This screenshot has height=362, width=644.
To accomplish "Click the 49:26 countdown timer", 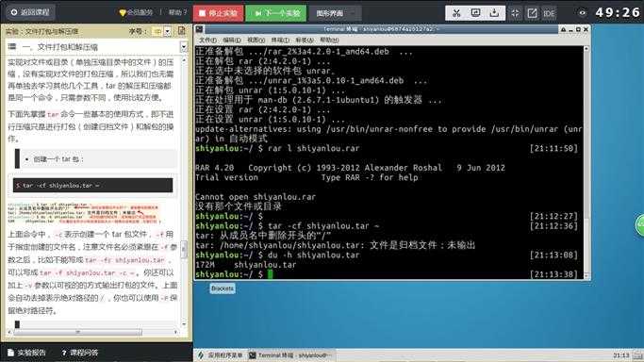I will [x=618, y=12].
